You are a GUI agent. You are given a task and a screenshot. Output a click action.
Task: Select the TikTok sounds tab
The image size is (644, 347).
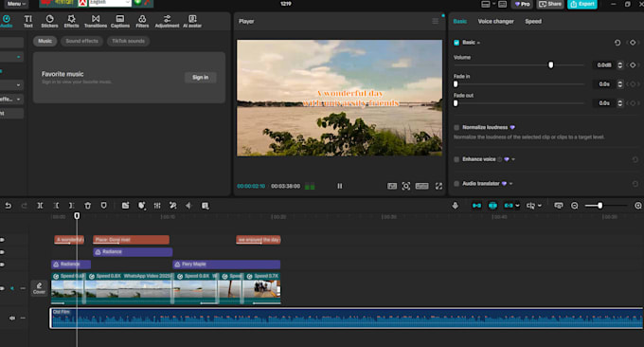pos(128,41)
